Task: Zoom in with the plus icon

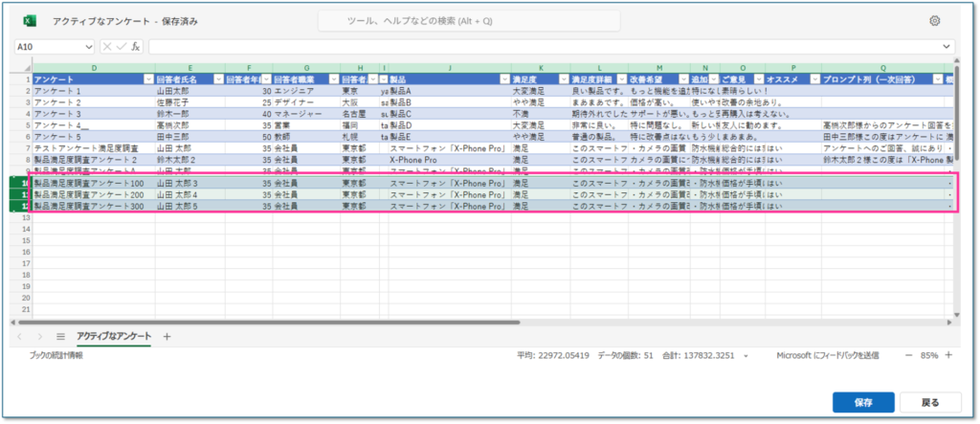Action: pos(948,355)
